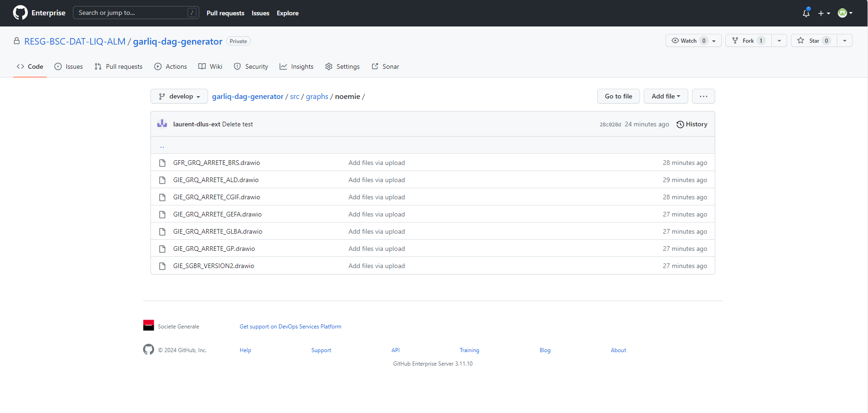Viewport: 868px width, 413px height.
Task: Go to graphs folder in breadcrumb
Action: click(x=317, y=96)
